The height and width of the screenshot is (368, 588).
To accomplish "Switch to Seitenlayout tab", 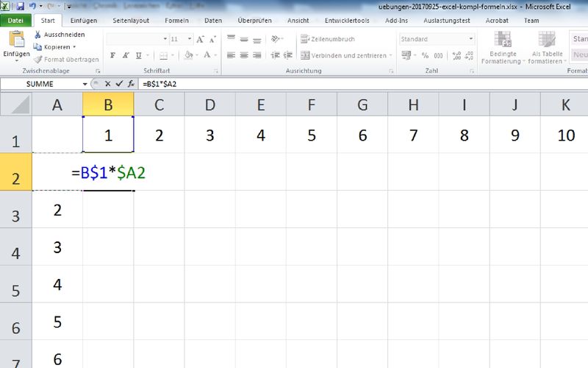I will (131, 21).
